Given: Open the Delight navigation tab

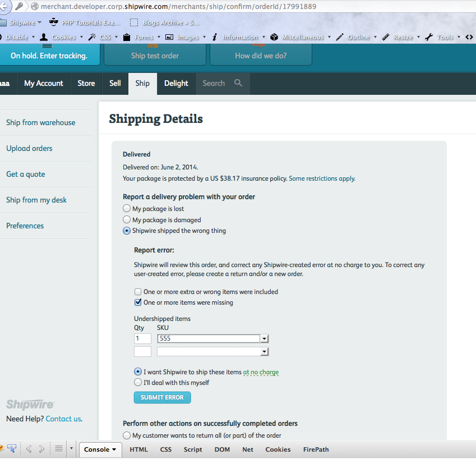Looking at the screenshot, I should point(176,83).
